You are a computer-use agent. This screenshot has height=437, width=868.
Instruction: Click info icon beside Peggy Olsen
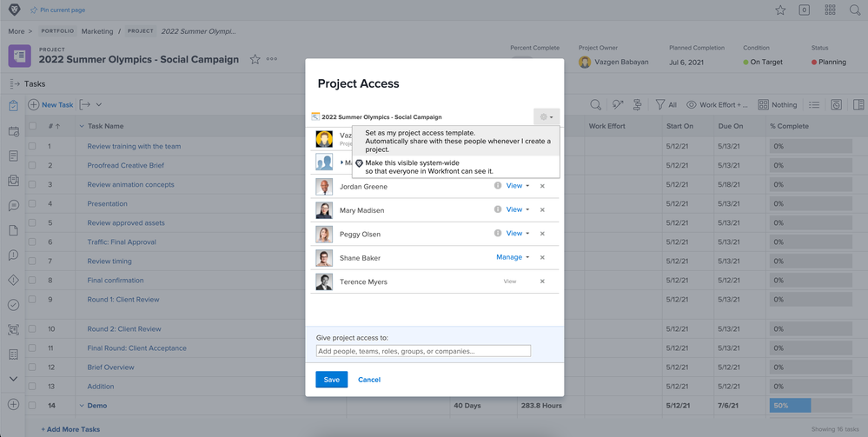click(498, 234)
